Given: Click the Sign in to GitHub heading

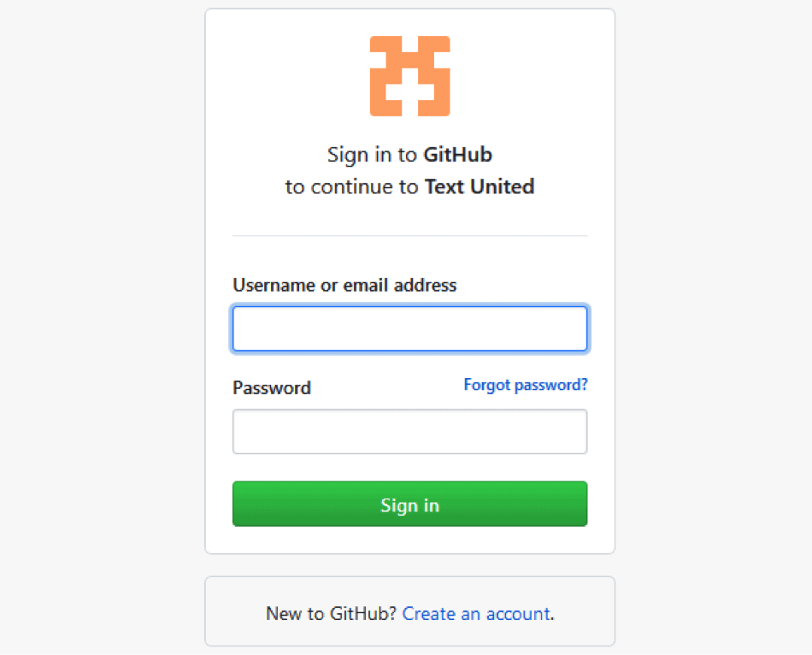Looking at the screenshot, I should [409, 155].
